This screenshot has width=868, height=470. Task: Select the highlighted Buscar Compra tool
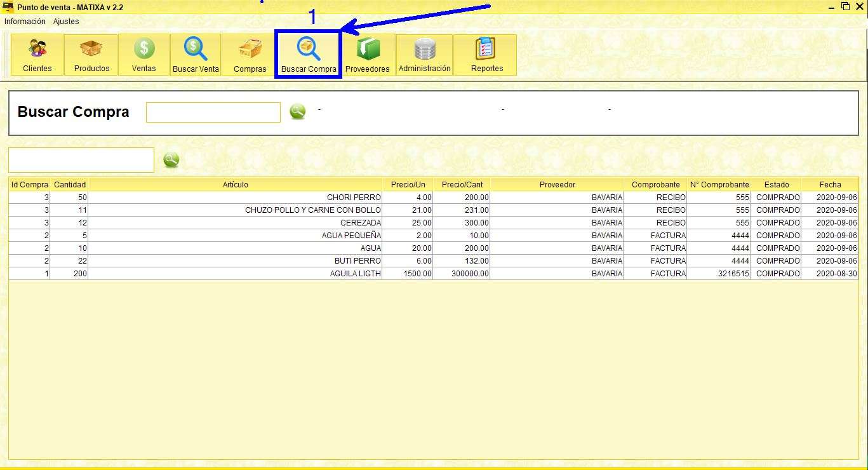307,54
